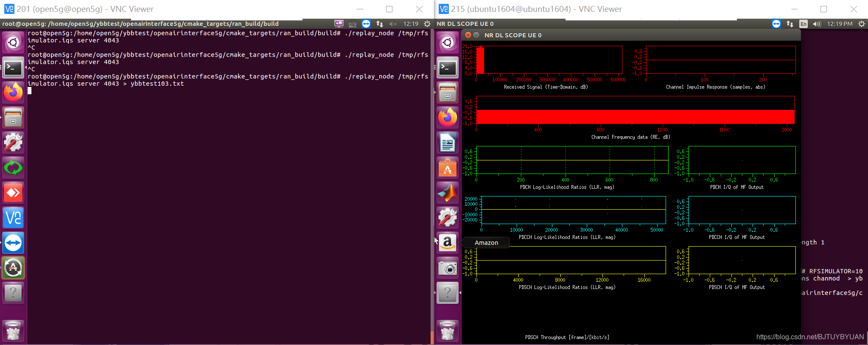The image size is (868, 345).
Task: Close the NR DL SCOPE UE 0 window
Action: click(468, 35)
